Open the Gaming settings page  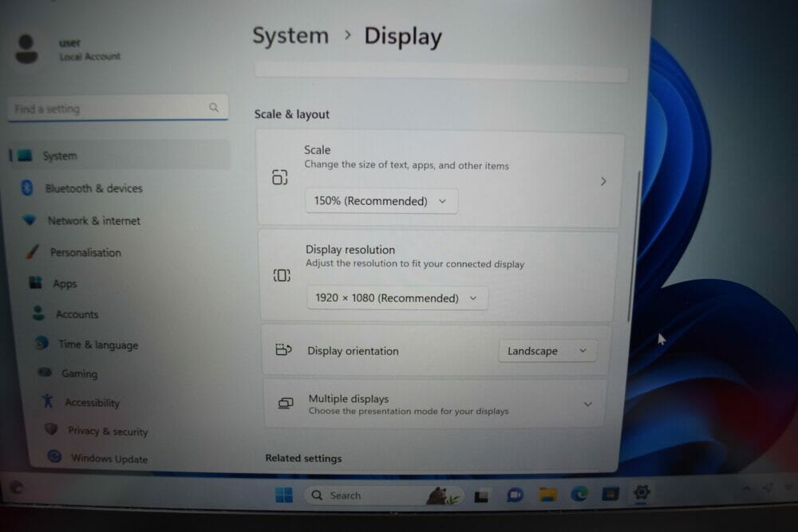pyautogui.click(x=79, y=373)
